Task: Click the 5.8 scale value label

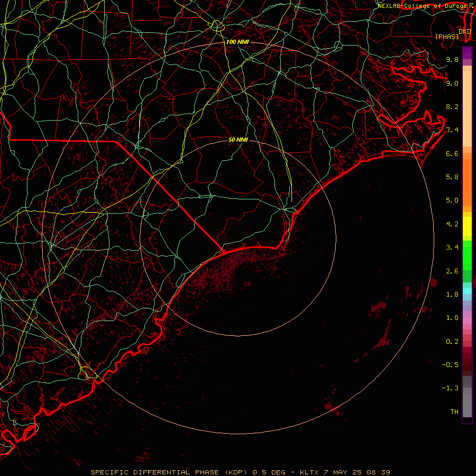Action: tap(452, 177)
